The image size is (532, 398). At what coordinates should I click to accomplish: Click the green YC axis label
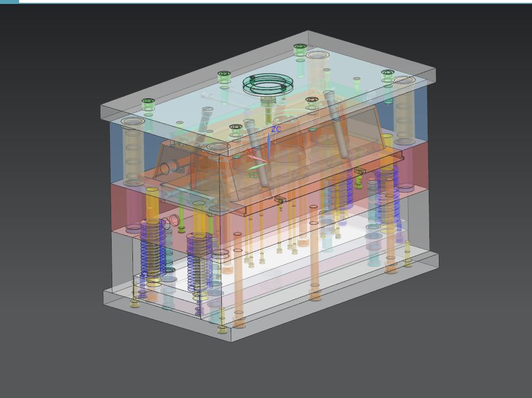coord(253,175)
